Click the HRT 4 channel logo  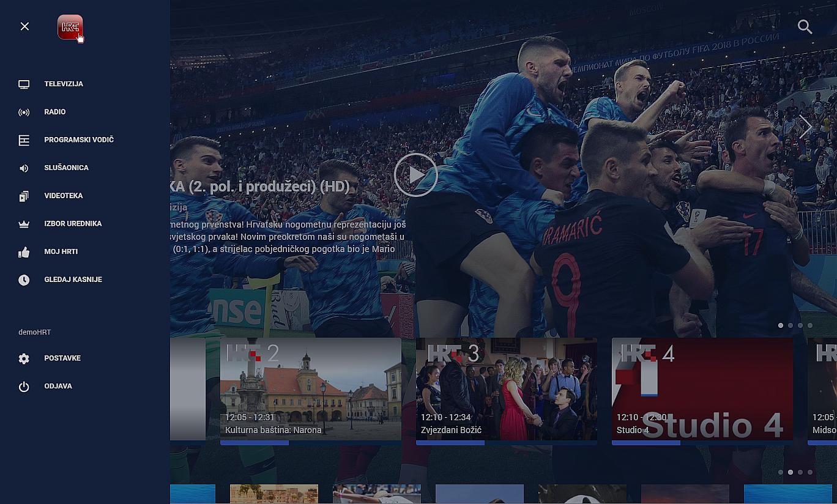coord(648,353)
